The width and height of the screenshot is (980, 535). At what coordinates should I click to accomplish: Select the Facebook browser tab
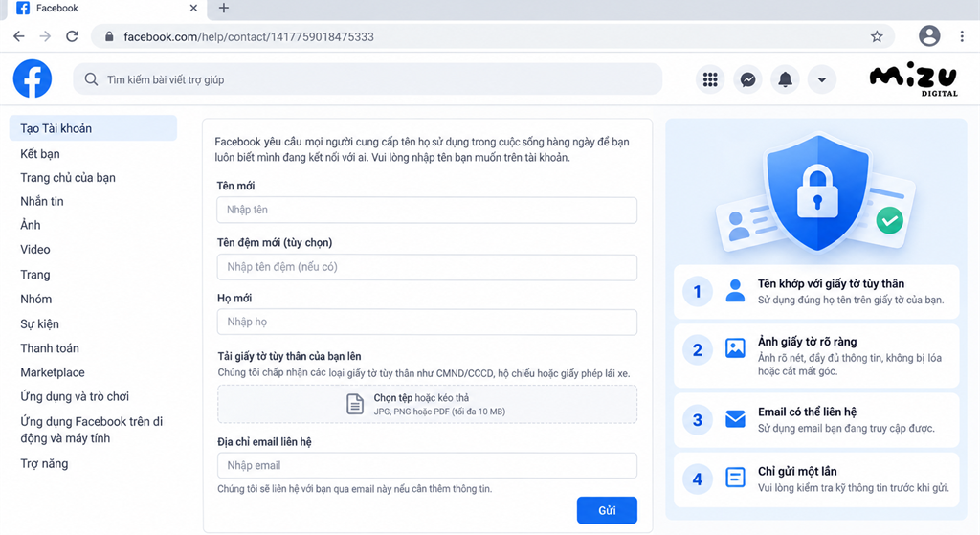106,9
